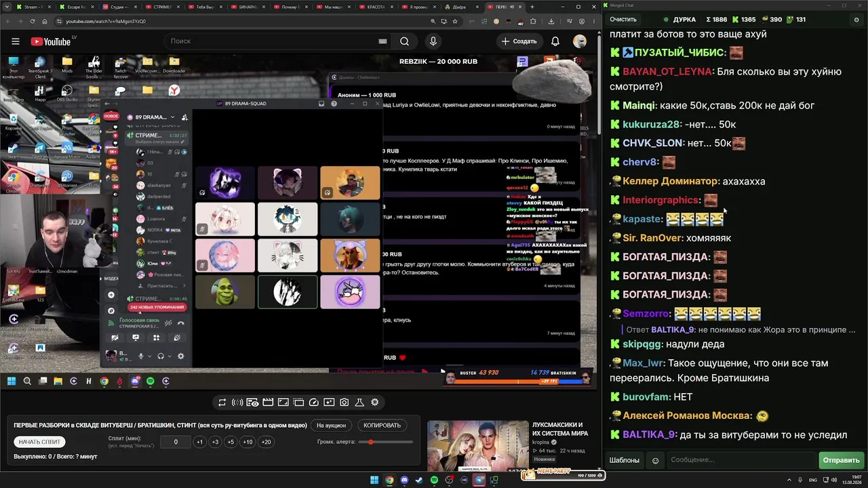Image resolution: width=868 pixels, height=488 pixels.
Task: Switch to the Stream browser tab
Action: [x=35, y=7]
